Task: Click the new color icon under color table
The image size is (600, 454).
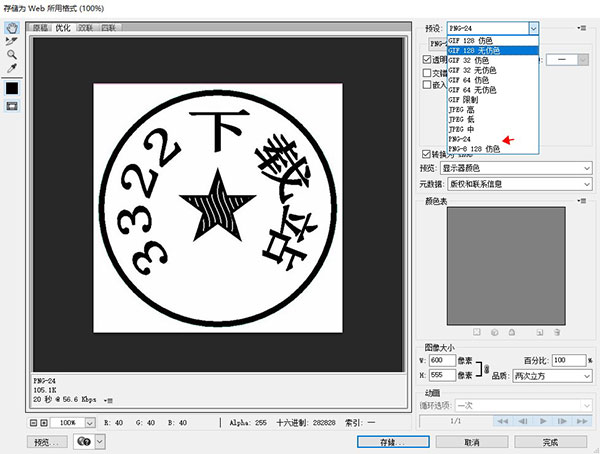Action: (540, 332)
